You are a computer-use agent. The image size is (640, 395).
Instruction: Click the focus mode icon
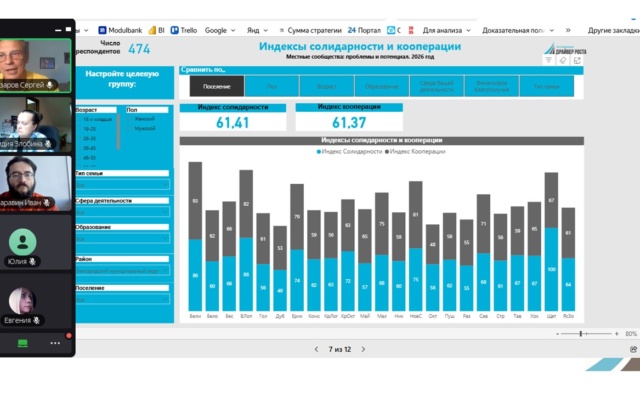pyautogui.click(x=577, y=60)
